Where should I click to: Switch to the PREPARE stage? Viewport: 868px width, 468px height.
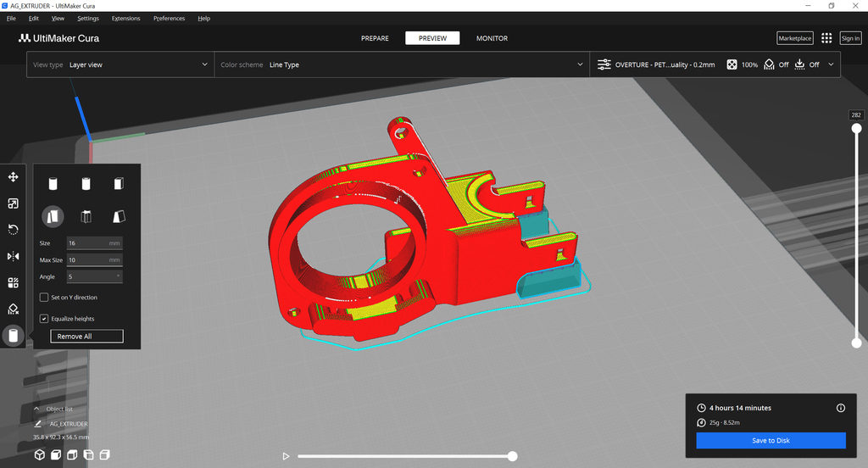click(375, 38)
